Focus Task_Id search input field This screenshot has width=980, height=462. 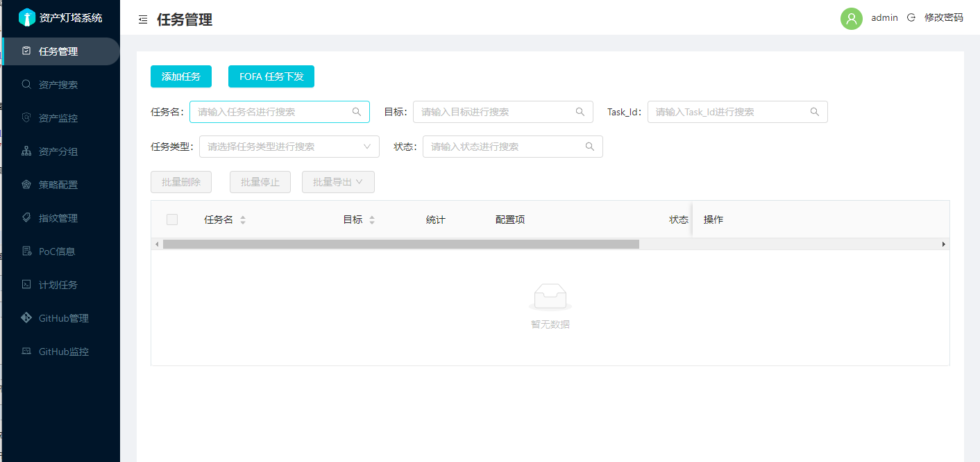[738, 112]
